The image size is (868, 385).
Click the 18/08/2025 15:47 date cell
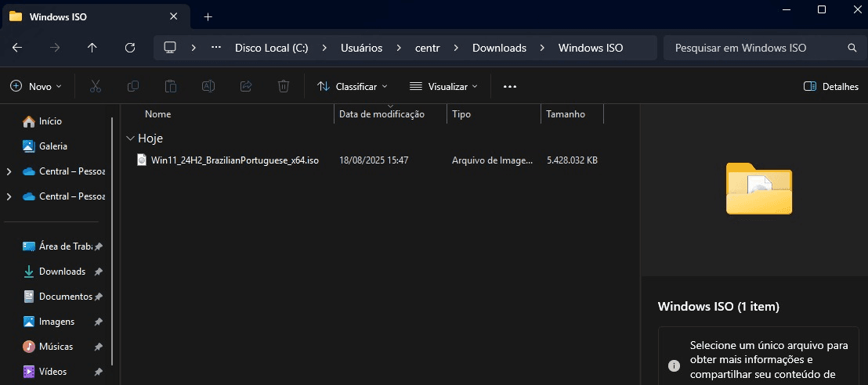pos(374,160)
